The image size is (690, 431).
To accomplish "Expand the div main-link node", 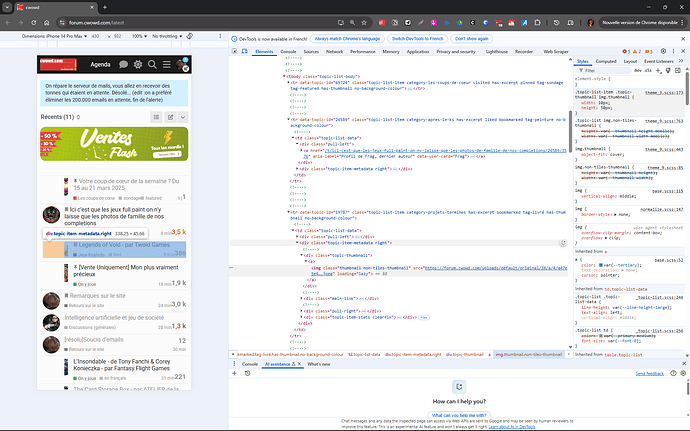I will pyautogui.click(x=302, y=298).
